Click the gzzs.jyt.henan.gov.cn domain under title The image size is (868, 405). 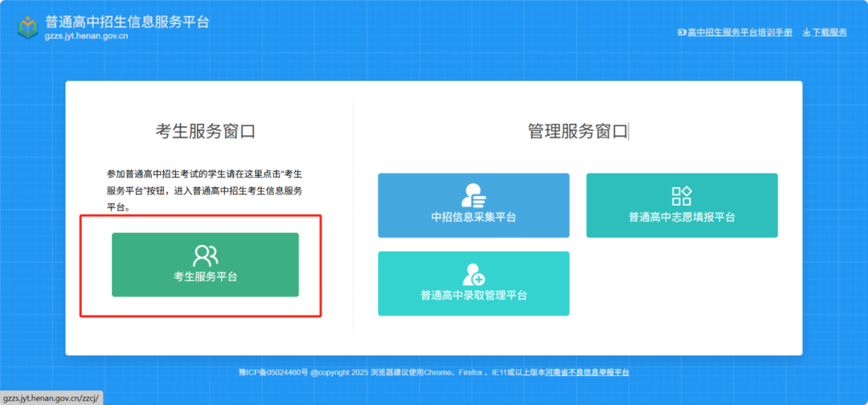[x=87, y=36]
